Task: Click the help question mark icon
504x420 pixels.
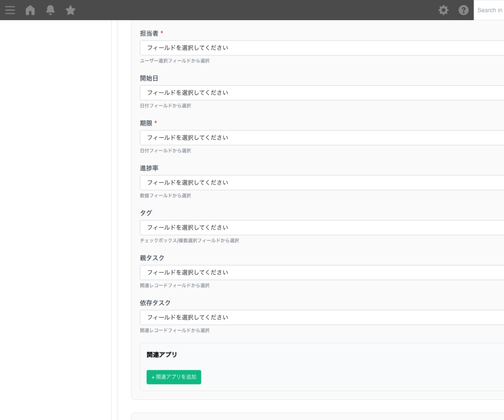Action: pos(463,10)
